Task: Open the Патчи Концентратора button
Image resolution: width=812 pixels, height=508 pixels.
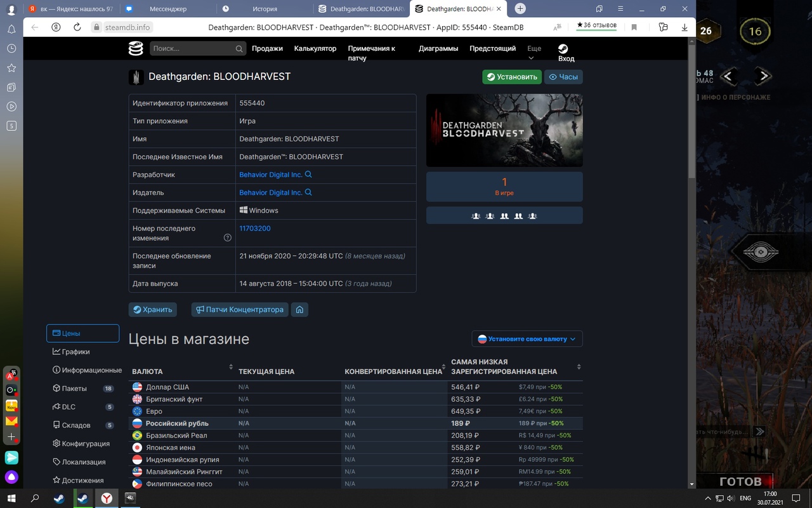Action: point(240,310)
